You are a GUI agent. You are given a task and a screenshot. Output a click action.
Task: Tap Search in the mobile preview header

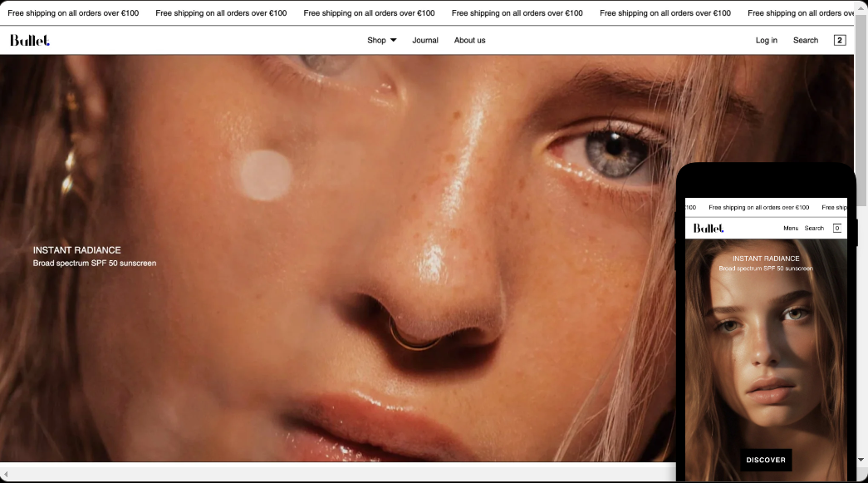tap(814, 229)
